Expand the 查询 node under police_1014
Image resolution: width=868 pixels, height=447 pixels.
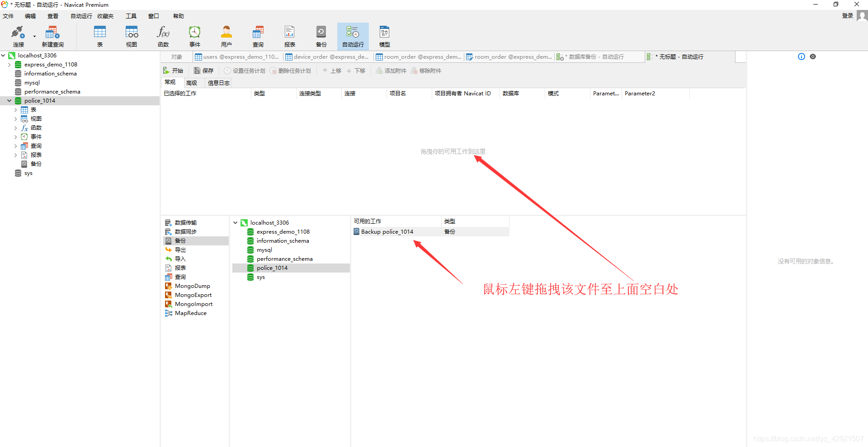click(x=15, y=146)
